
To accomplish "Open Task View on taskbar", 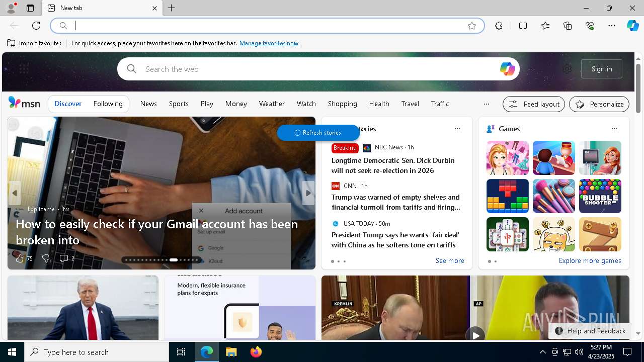I will (181, 352).
